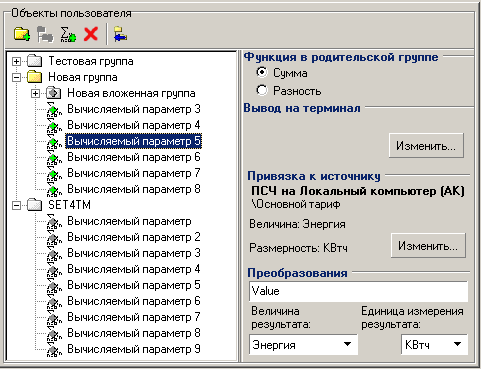The image size is (481, 369).
Task: Collapse the SET4TM tree node
Action: tap(16, 205)
